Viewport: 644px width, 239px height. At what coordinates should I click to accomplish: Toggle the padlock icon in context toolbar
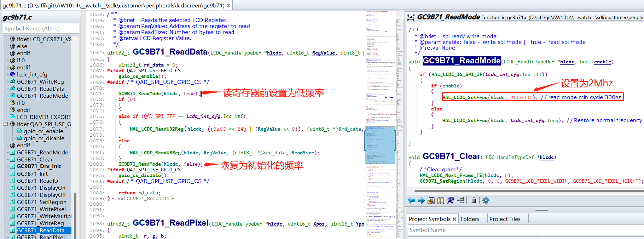(474, 200)
